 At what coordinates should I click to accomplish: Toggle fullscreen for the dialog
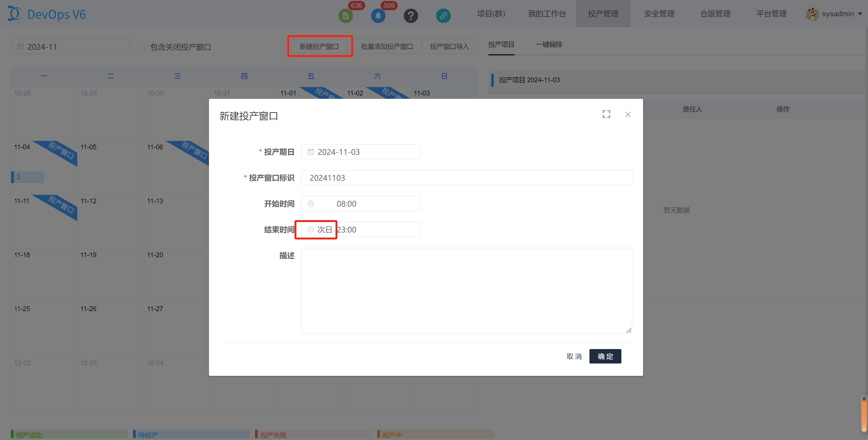[606, 114]
